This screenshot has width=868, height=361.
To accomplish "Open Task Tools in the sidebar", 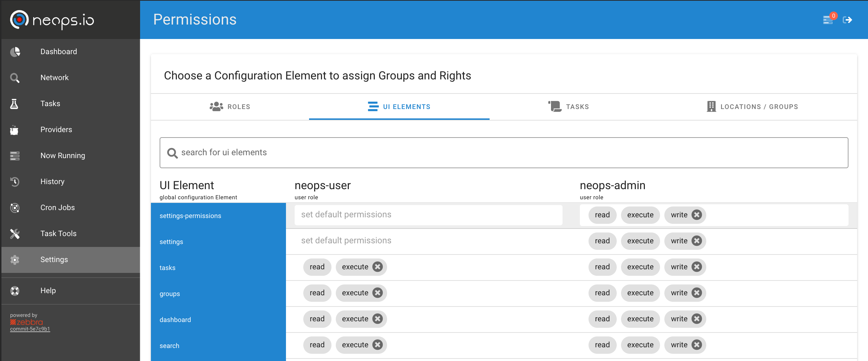I will pos(70,234).
